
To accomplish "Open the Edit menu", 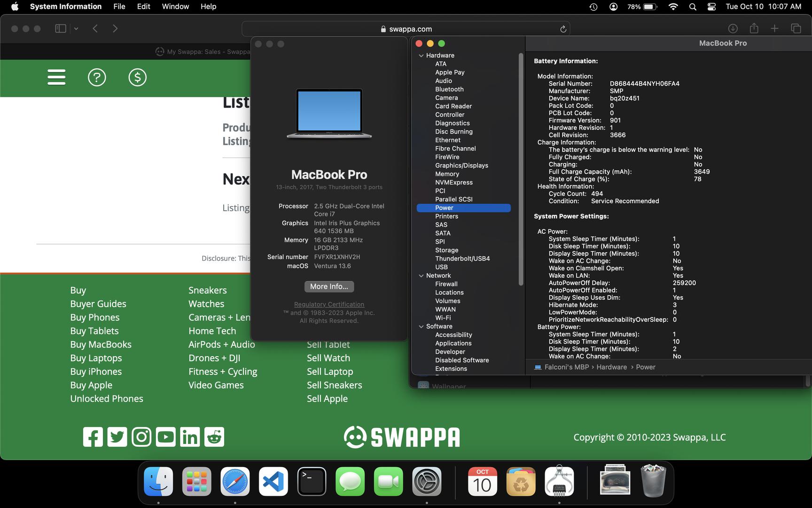I will coord(144,7).
